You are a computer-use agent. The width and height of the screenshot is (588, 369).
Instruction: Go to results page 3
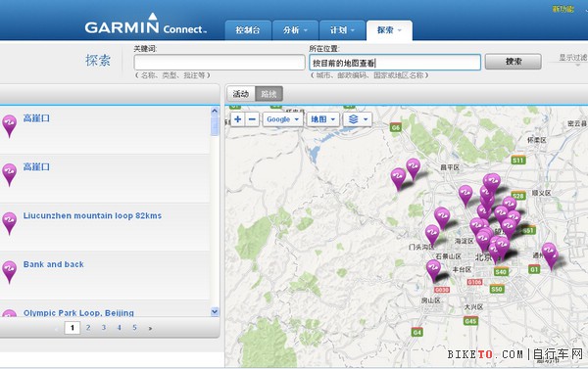click(104, 328)
